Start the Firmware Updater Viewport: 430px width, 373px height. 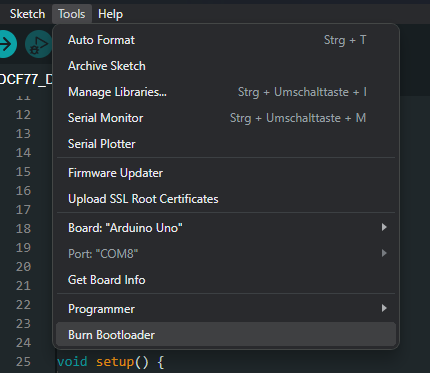226,173
